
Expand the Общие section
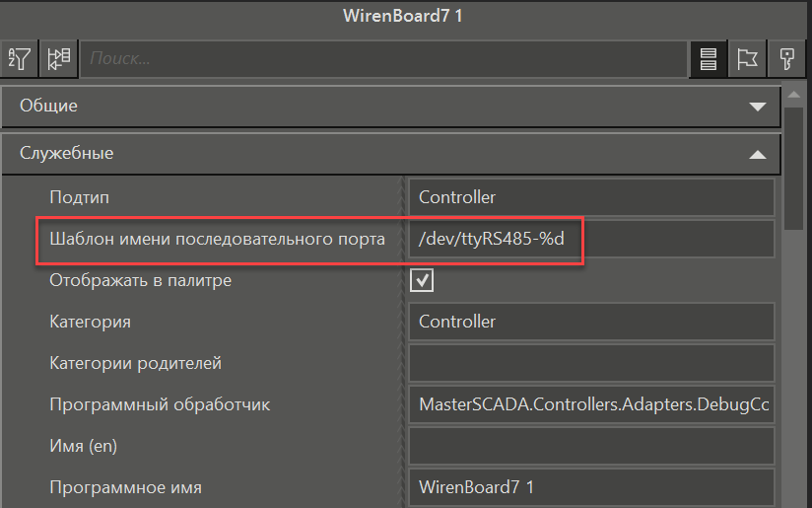[391, 106]
